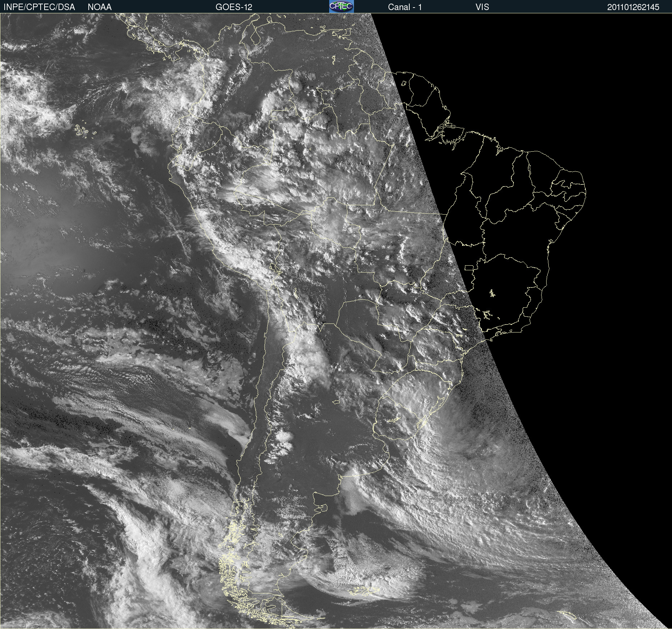Click the CPTEC logo in header
The height and width of the screenshot is (629, 672).
coord(341,6)
